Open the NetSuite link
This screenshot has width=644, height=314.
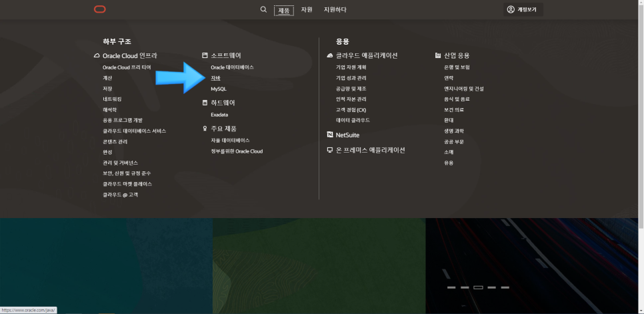347,135
